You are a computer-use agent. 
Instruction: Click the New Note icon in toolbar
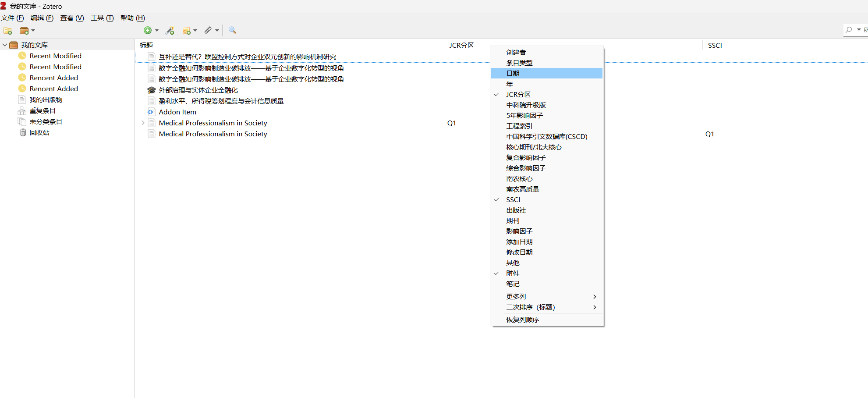187,31
